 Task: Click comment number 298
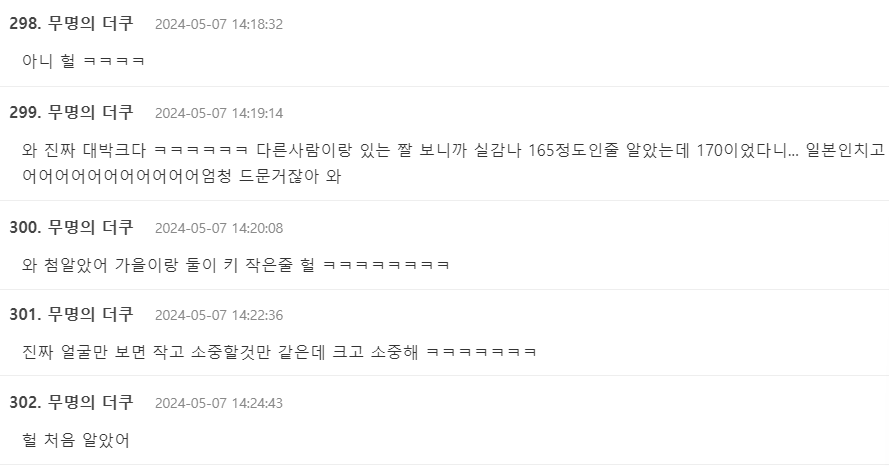tap(25, 23)
